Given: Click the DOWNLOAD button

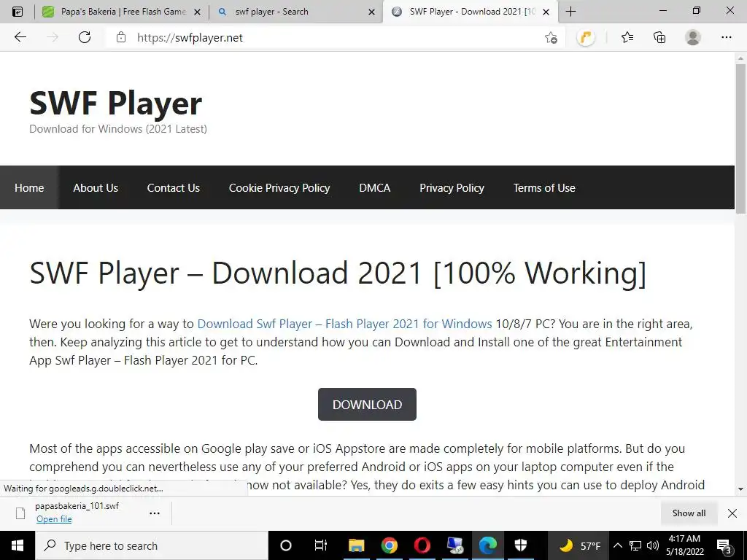Looking at the screenshot, I should [x=367, y=404].
